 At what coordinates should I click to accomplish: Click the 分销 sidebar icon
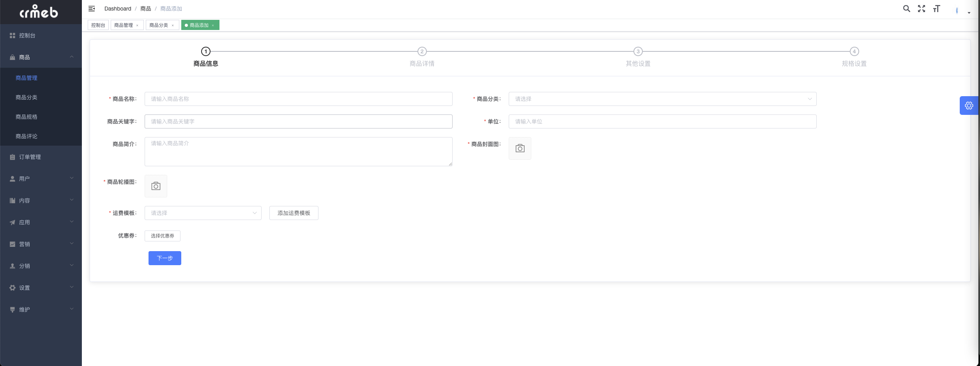point(12,266)
